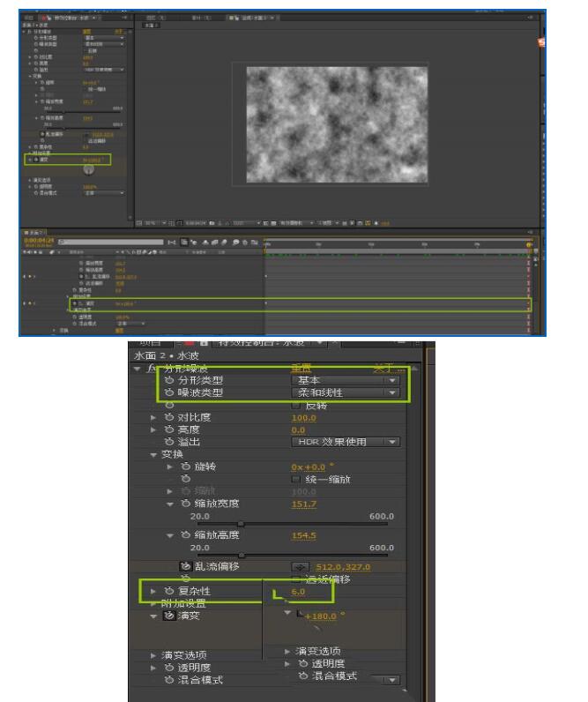The width and height of the screenshot is (588, 702).
Task: Click the 水面 2 • 水波 layer title text
Action: [x=166, y=356]
